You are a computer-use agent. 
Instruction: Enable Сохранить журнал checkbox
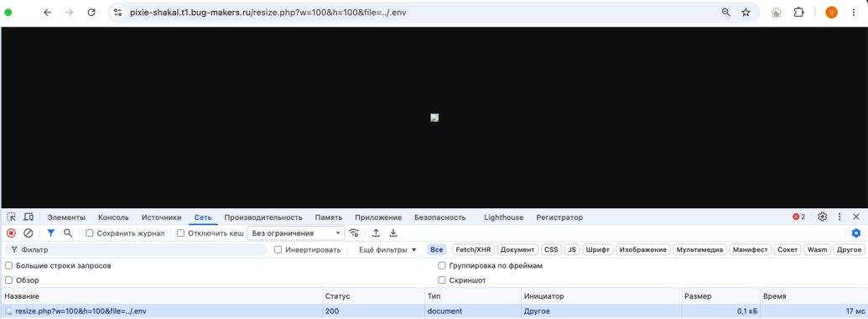(x=89, y=233)
